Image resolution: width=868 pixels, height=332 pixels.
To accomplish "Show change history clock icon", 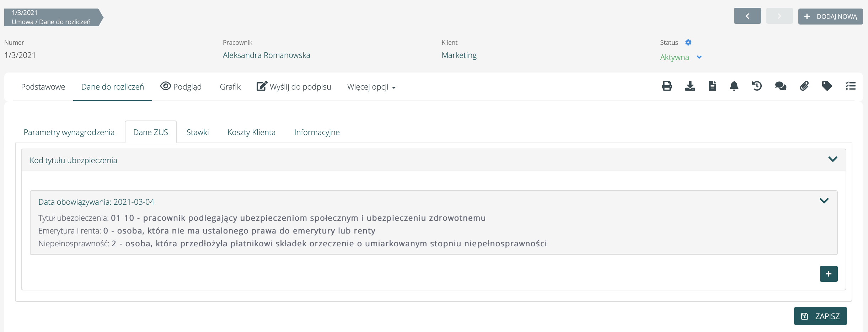I will click(757, 86).
